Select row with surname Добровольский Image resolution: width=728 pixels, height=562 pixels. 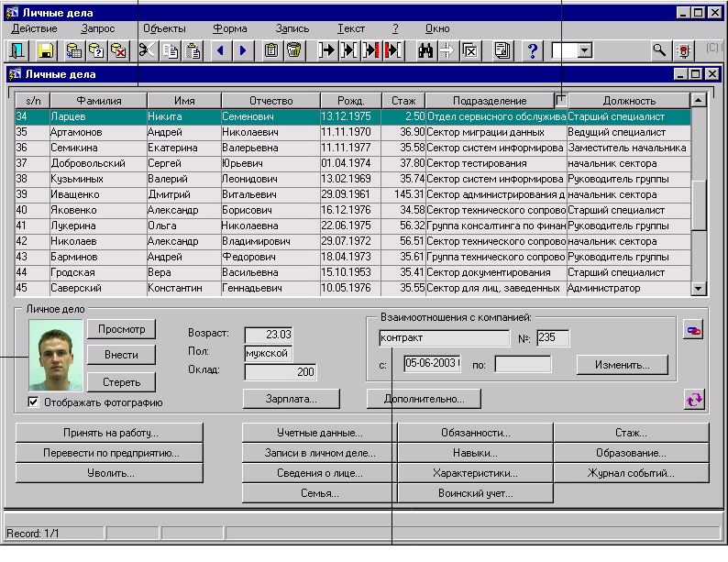click(x=353, y=163)
